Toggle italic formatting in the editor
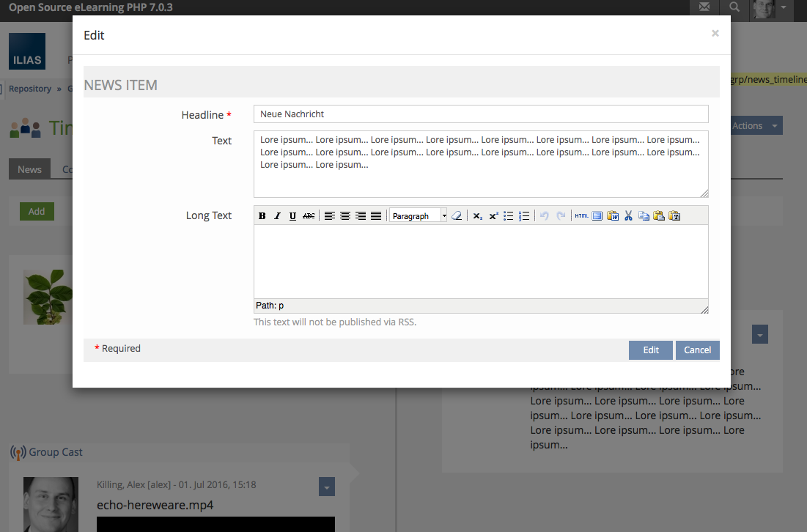The image size is (807, 532). (x=278, y=216)
